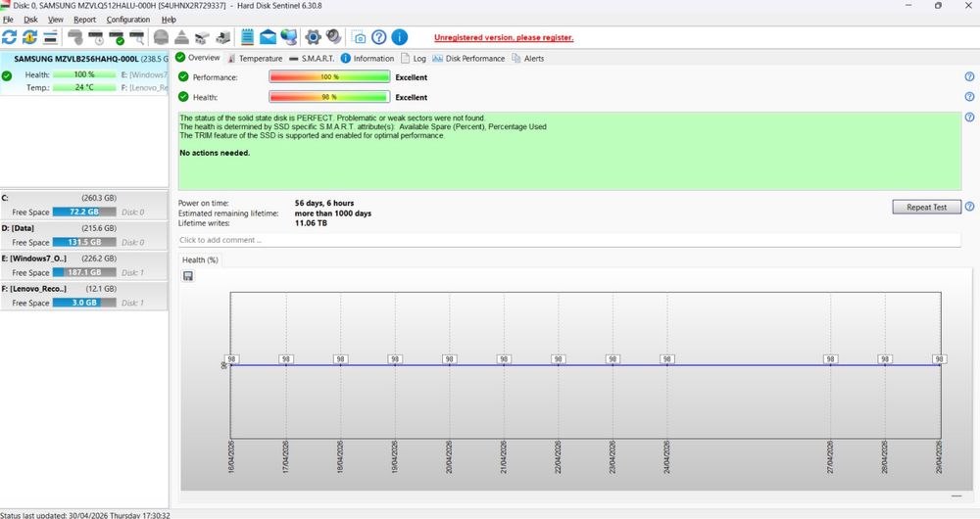Viewport: 980px width, 519px height.
Task: Click the refresh icon with warning badge
Action: pos(29,37)
